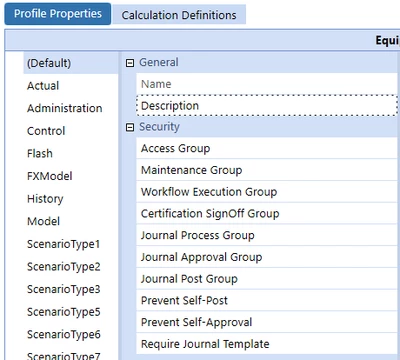Select the Prevent Self-Approval property
The height and width of the screenshot is (360, 400).
[x=267, y=322]
